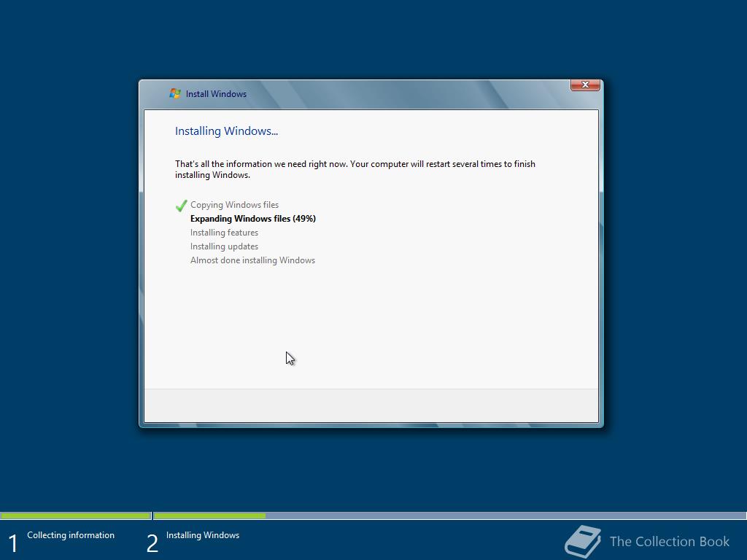Click the 'Installing Windows' stage label at bottom
Image resolution: width=747 pixels, height=560 pixels.
[203, 535]
